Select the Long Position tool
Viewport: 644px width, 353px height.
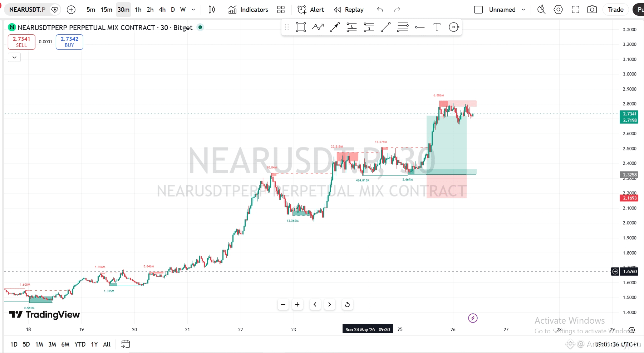[x=352, y=27]
